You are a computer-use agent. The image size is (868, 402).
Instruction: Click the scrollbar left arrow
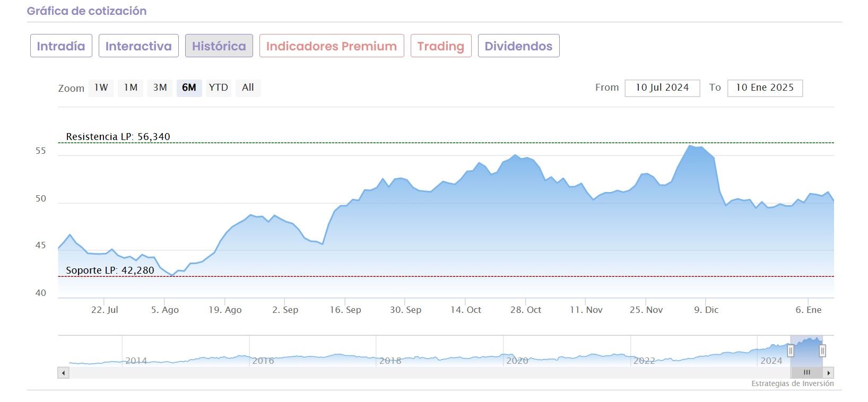pos(64,373)
